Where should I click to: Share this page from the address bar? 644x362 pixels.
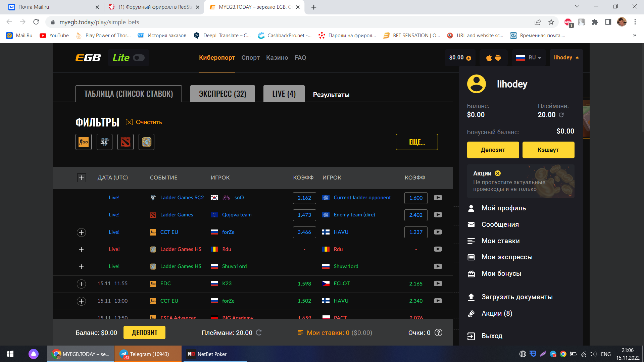pyautogui.click(x=538, y=22)
